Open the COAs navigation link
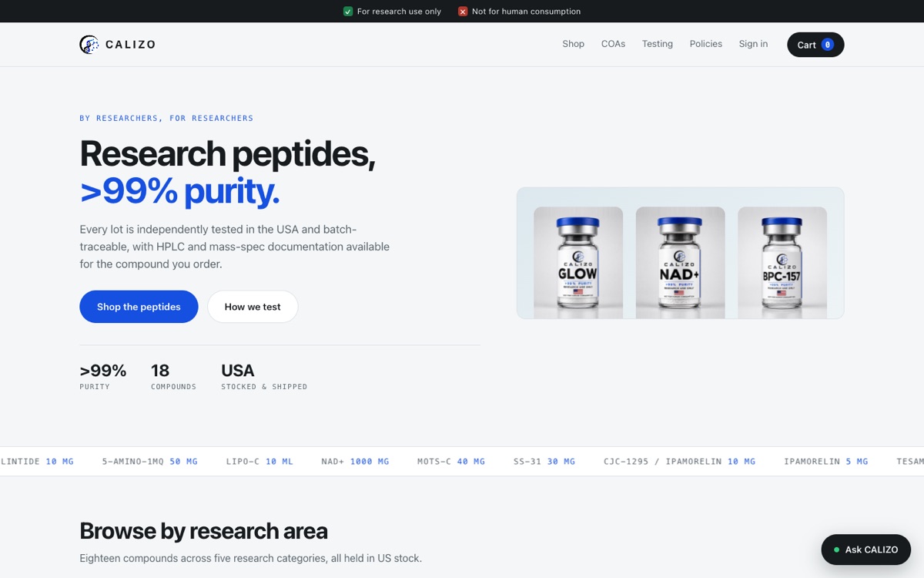Screen dimensions: 924x578 [x=613, y=44]
